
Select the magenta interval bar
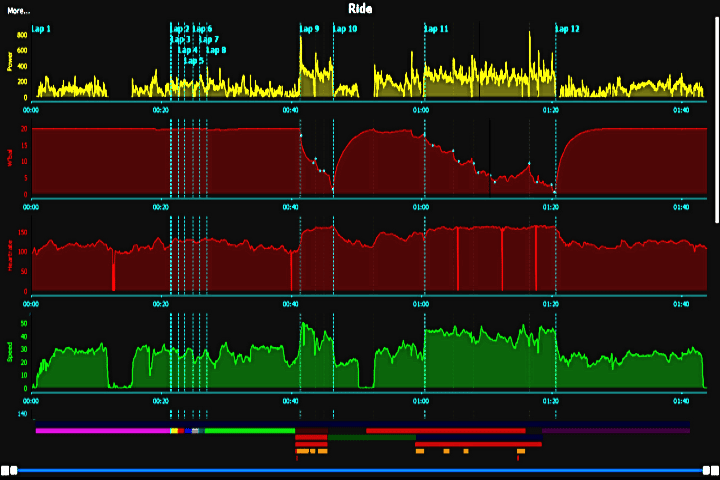pyautogui.click(x=103, y=431)
